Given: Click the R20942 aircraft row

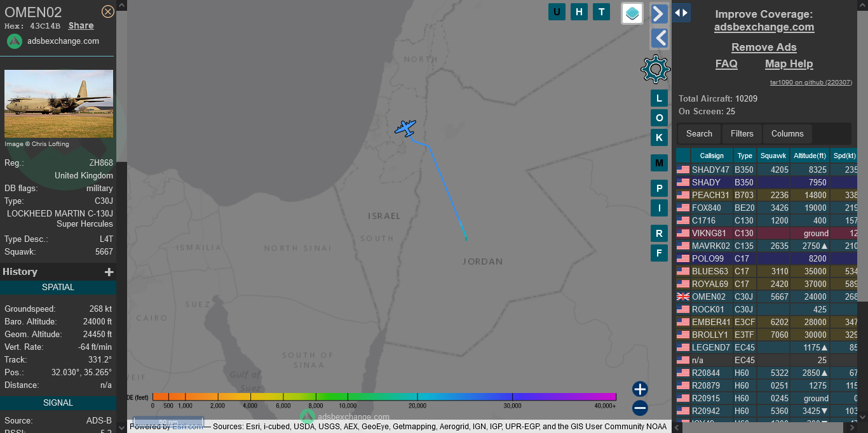Looking at the screenshot, I should 766,411.
